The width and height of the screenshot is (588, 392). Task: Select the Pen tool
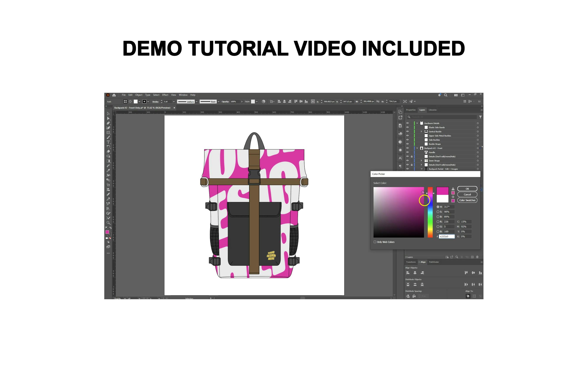tap(108, 123)
